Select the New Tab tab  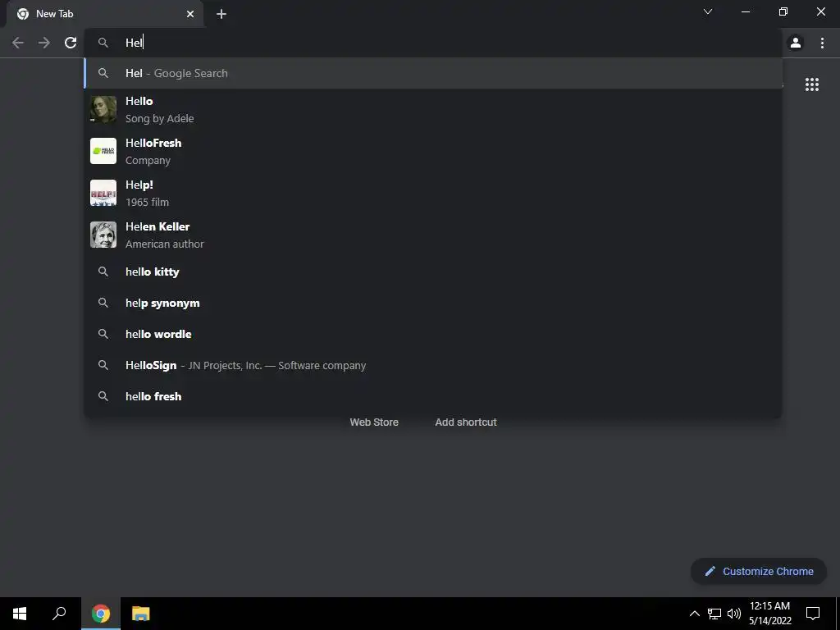[x=105, y=14]
